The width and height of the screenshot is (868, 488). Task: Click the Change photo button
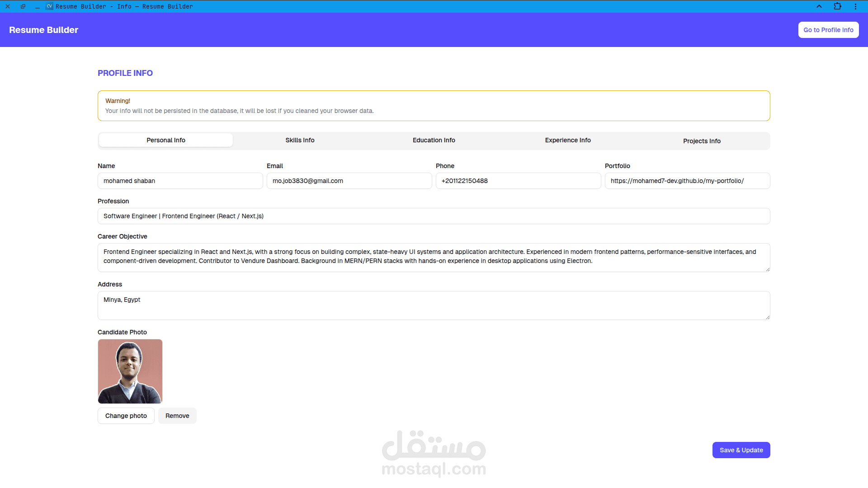[x=126, y=416]
